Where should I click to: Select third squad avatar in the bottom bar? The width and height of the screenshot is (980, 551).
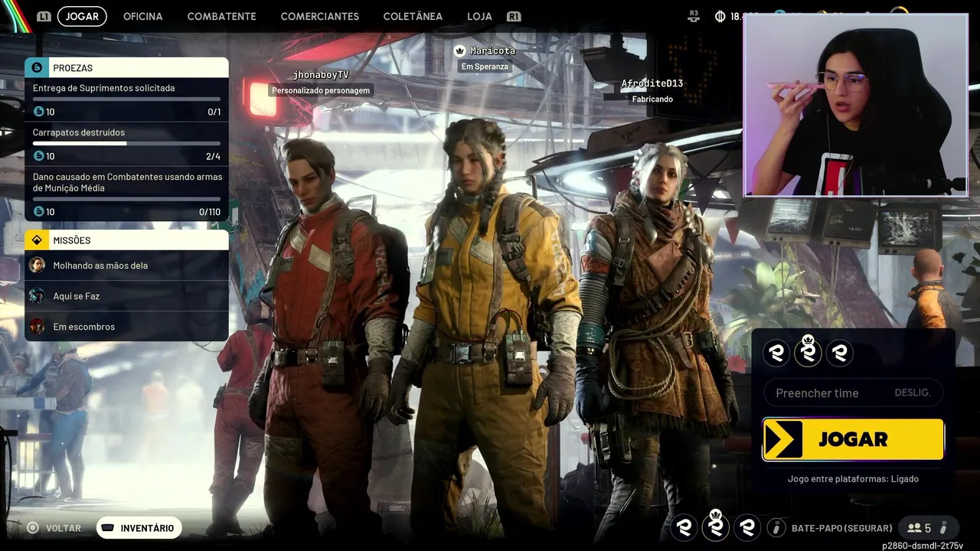click(746, 527)
